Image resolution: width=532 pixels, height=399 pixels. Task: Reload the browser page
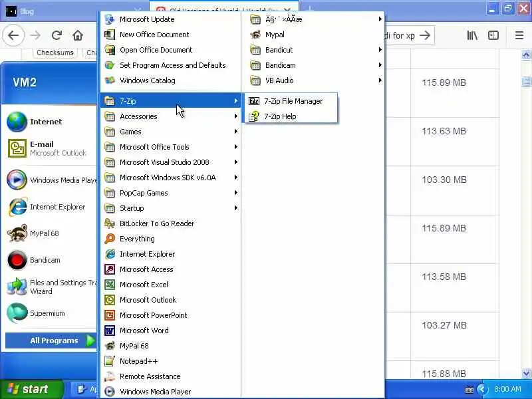(57, 35)
